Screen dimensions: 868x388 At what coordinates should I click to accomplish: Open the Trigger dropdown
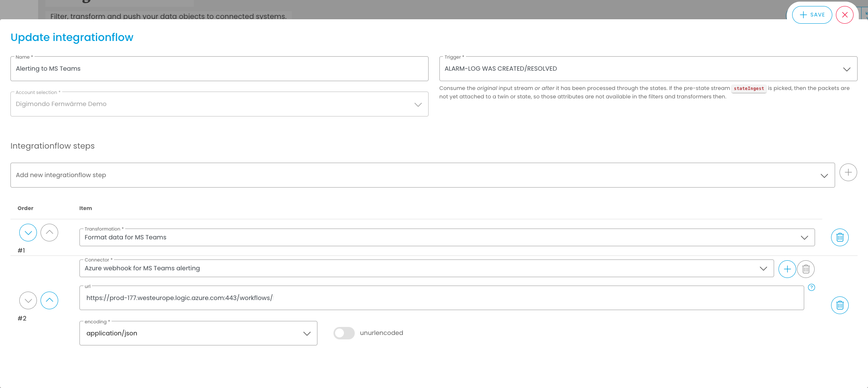(847, 69)
